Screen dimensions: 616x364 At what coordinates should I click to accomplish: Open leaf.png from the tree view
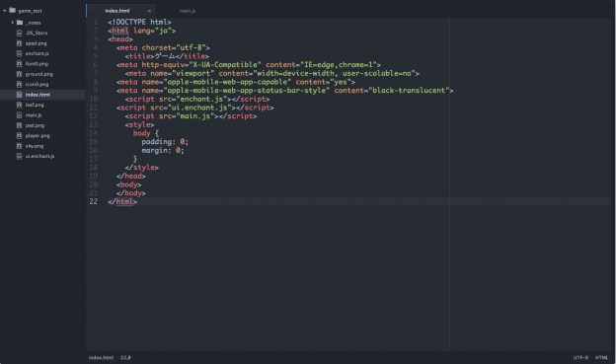click(35, 105)
